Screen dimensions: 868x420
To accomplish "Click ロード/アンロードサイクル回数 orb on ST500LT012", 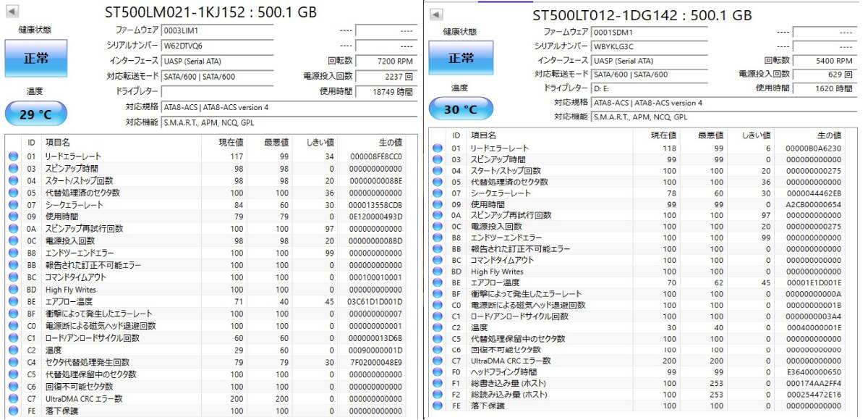I will coord(437,316).
